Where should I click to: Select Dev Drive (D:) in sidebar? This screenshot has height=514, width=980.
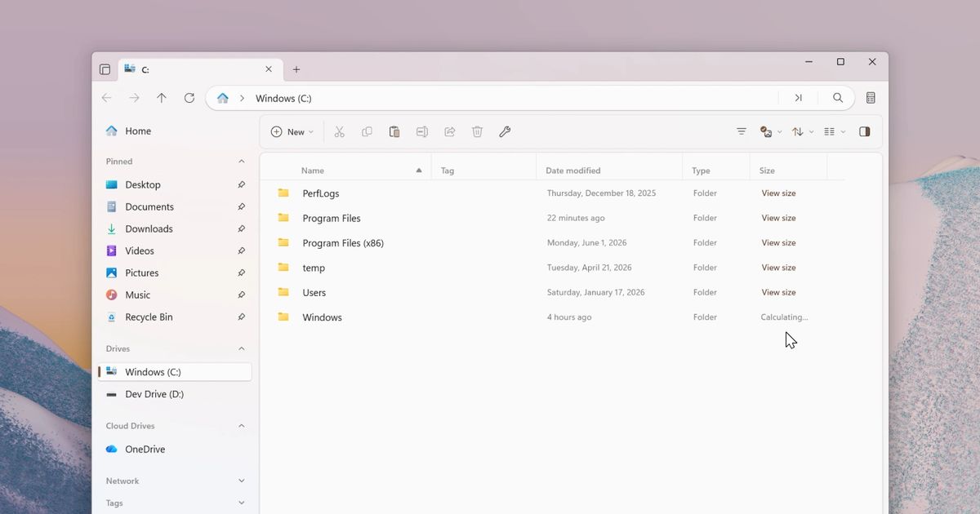click(x=175, y=394)
